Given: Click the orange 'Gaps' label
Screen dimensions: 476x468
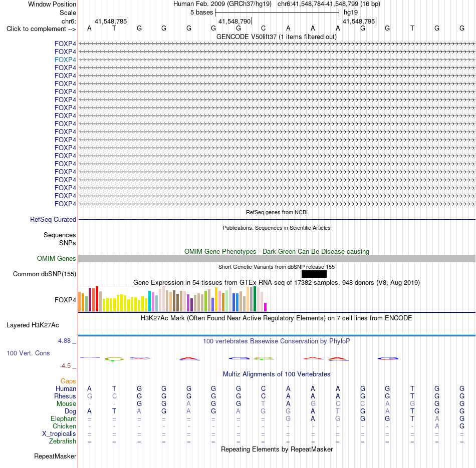Looking at the screenshot, I should coord(68,381).
